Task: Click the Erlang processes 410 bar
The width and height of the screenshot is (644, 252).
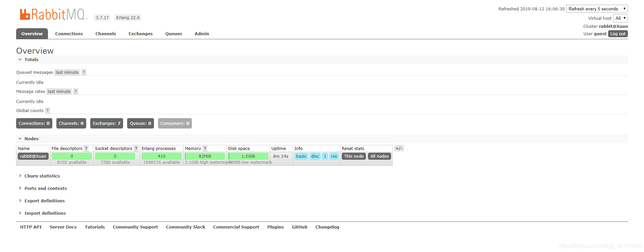Action: (x=162, y=156)
